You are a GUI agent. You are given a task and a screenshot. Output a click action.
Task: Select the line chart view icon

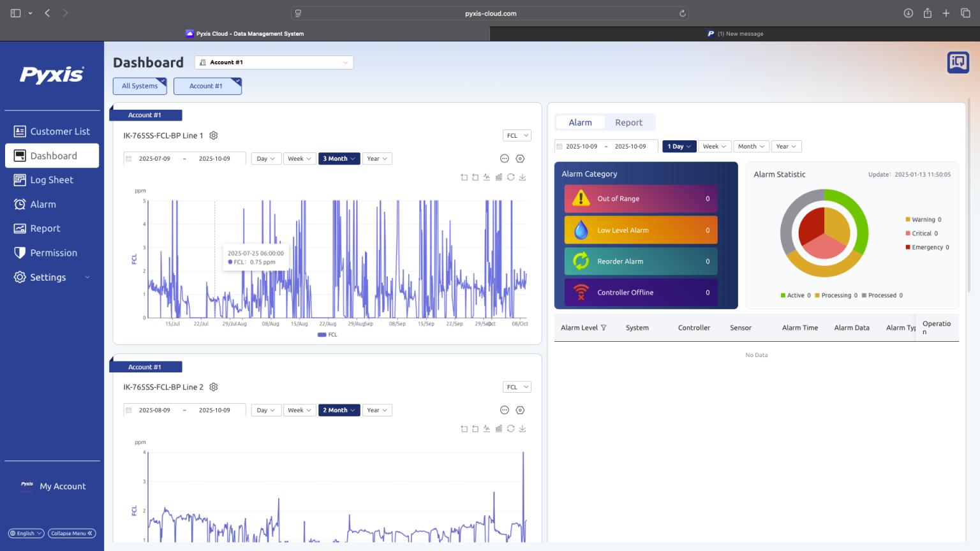click(x=487, y=177)
